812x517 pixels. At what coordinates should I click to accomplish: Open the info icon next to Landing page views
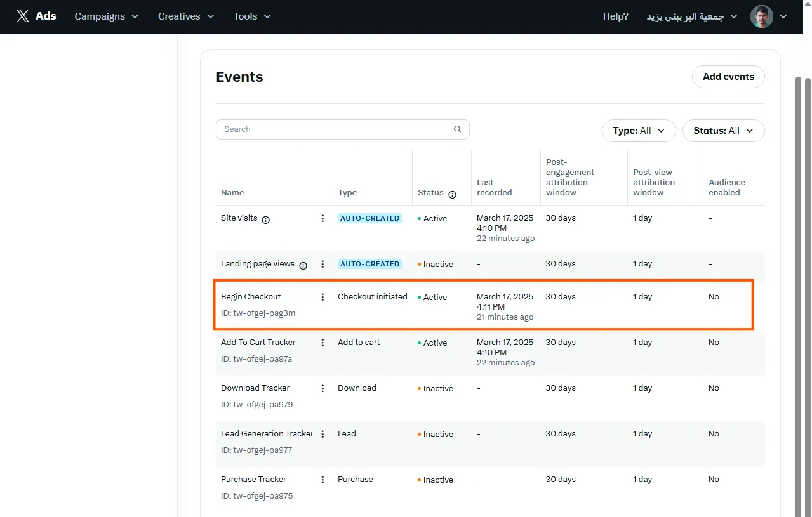(303, 265)
